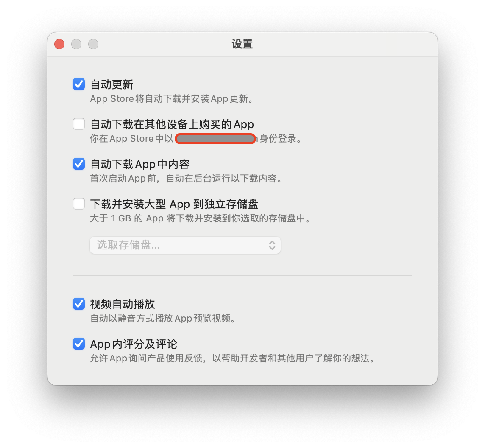485x448 pixels.
Task: Click the 自动更新 label text
Action: click(111, 84)
